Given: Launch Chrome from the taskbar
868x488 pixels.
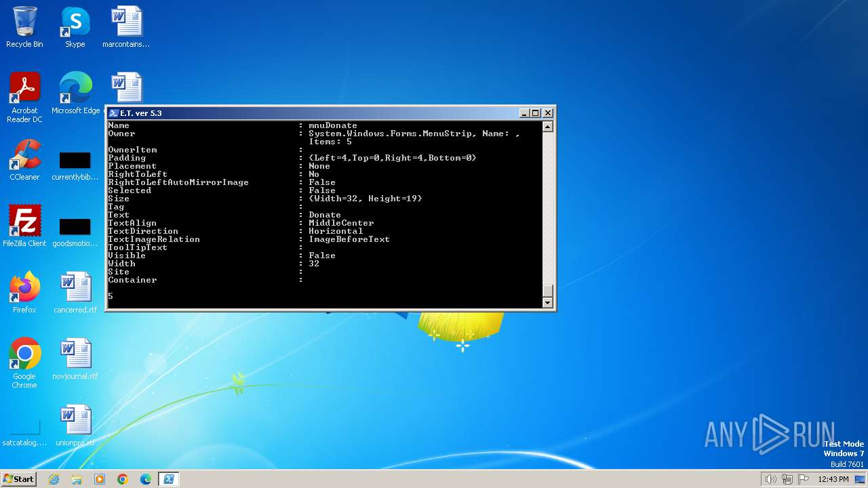Looking at the screenshot, I should (x=123, y=479).
